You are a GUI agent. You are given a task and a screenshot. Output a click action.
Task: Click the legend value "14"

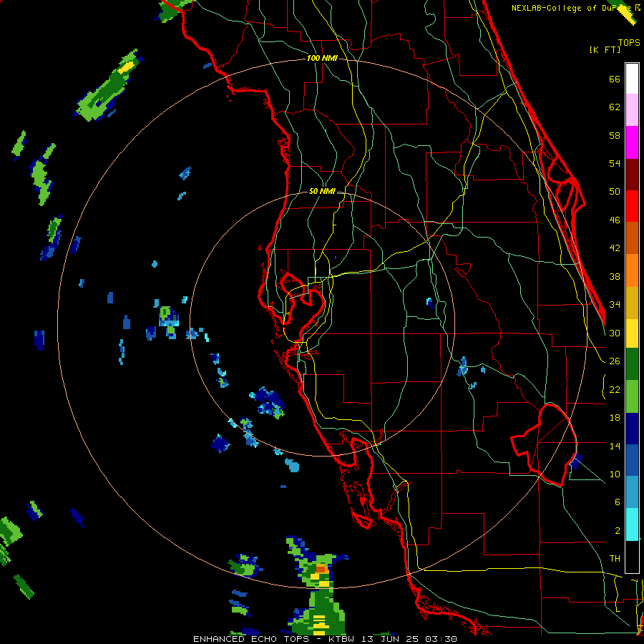[x=615, y=446]
